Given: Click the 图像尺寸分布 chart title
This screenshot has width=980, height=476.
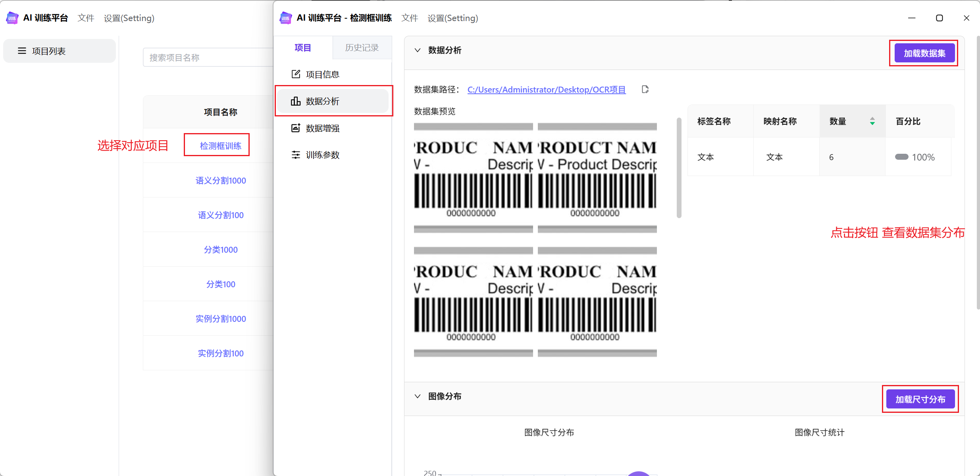Looking at the screenshot, I should (x=549, y=432).
